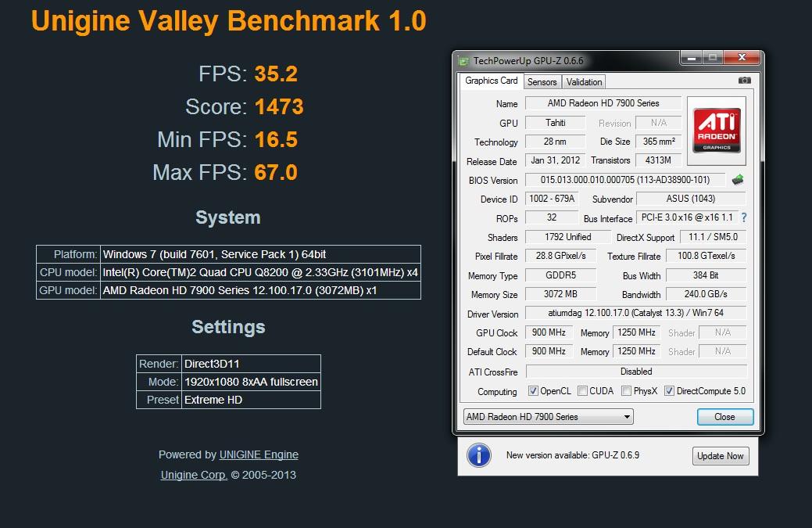
Task: Click the DirectX Support field 11.1 / SM5.0
Action: (x=713, y=237)
